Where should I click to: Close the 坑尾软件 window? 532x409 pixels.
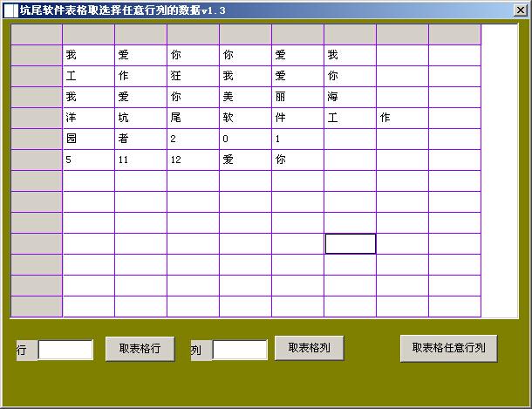519,10
